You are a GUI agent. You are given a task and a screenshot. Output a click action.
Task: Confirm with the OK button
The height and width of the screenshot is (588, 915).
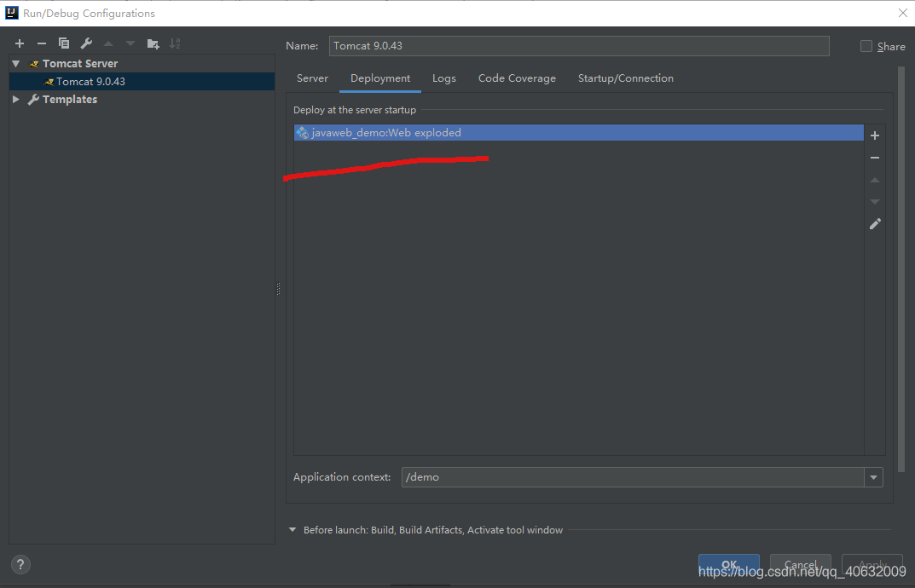pos(729,564)
